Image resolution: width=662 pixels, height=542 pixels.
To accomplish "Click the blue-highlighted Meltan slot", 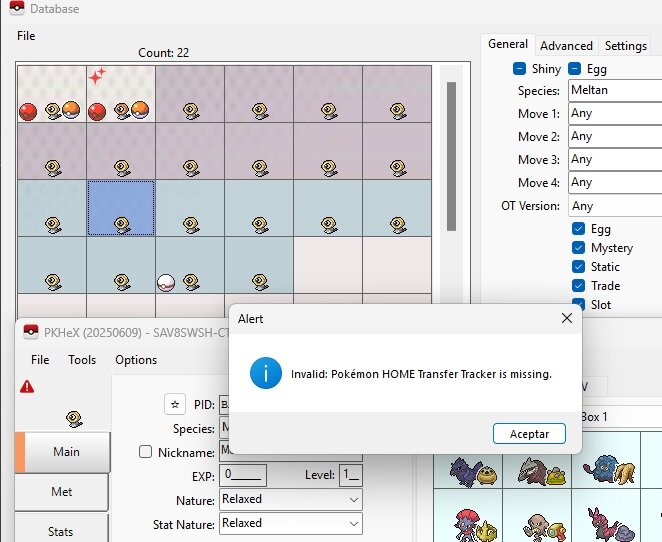I will click(121, 209).
